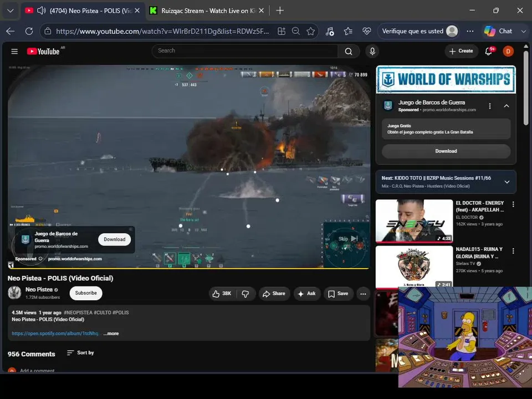Open EL DOCTOR - ENERGY video thumbnail
532x399 pixels.
coord(414,221)
